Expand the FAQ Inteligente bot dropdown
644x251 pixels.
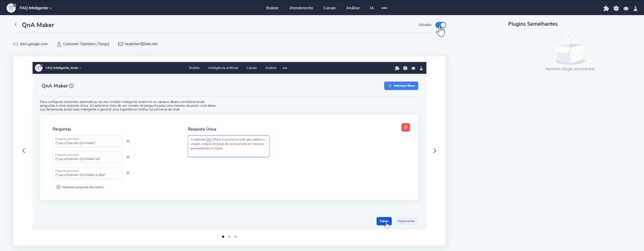pos(36,8)
